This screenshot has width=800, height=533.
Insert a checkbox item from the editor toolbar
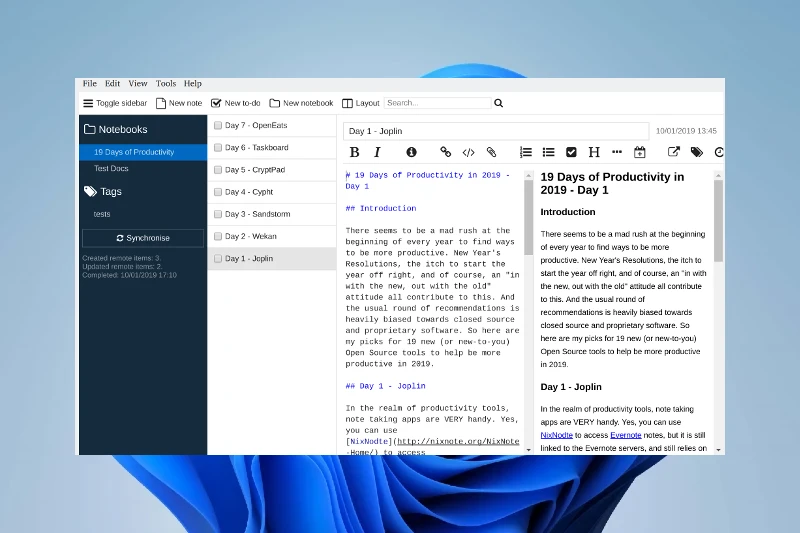571,152
